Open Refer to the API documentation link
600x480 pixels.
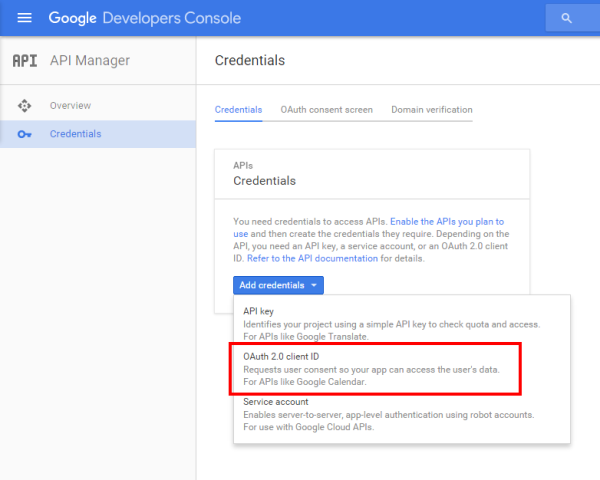312,258
